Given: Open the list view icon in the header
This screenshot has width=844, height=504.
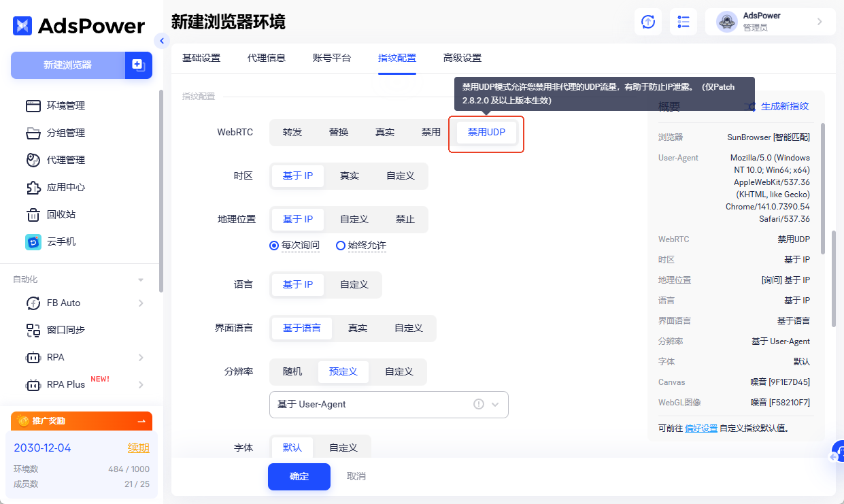Looking at the screenshot, I should click(683, 22).
